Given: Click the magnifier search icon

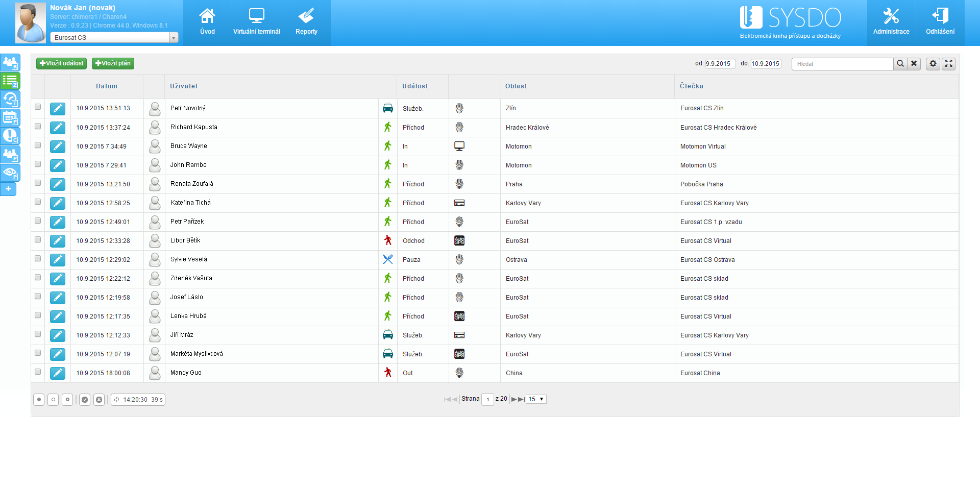Looking at the screenshot, I should click(900, 64).
